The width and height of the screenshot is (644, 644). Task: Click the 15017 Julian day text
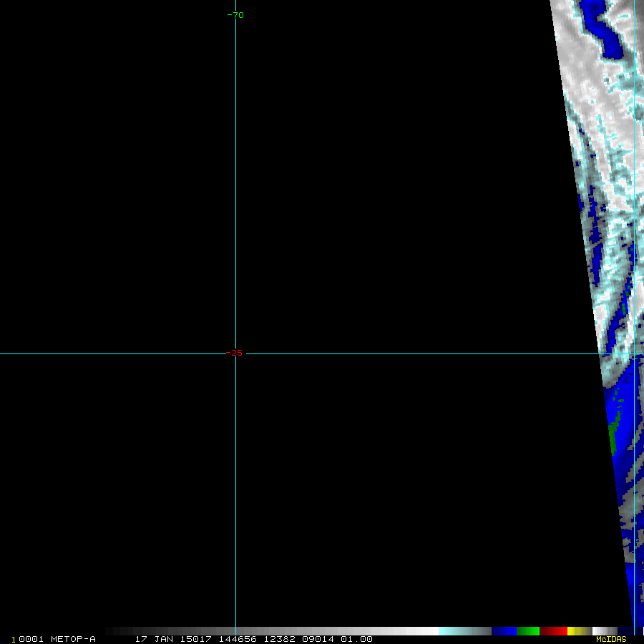pyautogui.click(x=195, y=639)
